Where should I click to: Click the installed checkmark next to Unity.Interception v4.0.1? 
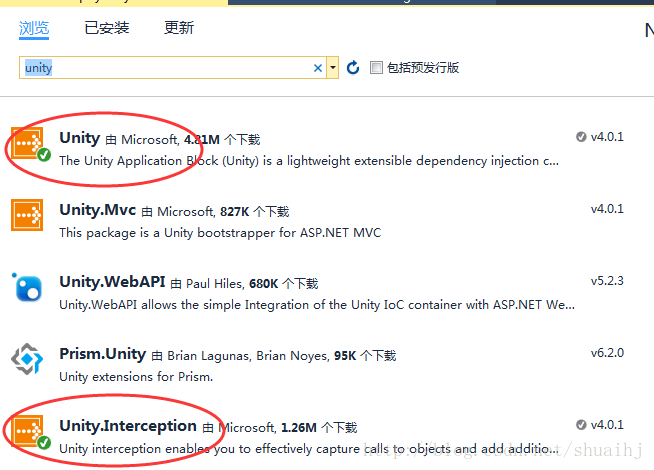(x=581, y=425)
